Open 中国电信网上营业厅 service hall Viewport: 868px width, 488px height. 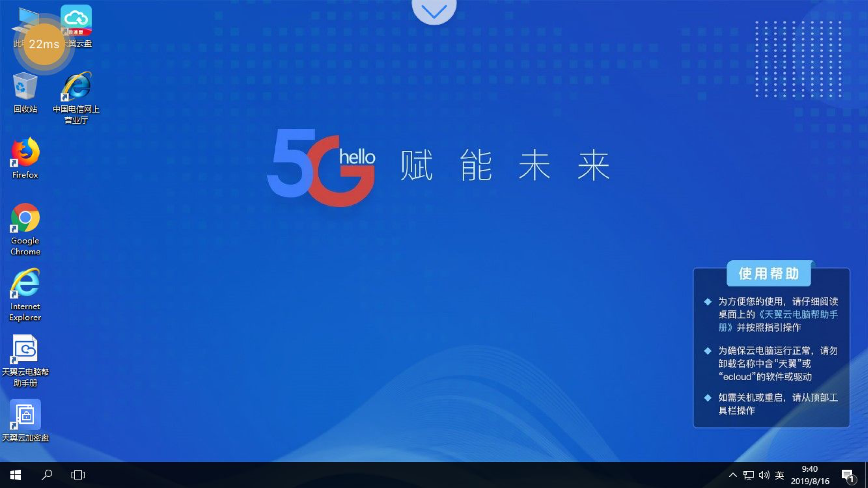(x=75, y=95)
